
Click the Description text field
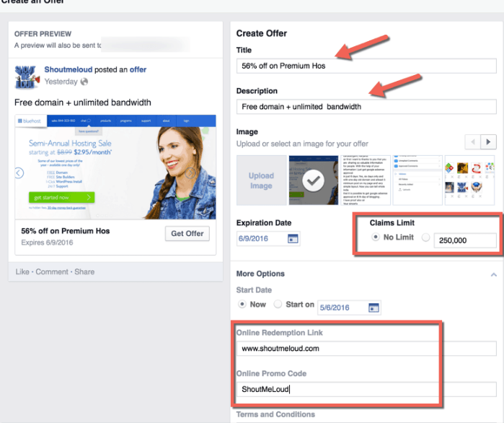366,107
